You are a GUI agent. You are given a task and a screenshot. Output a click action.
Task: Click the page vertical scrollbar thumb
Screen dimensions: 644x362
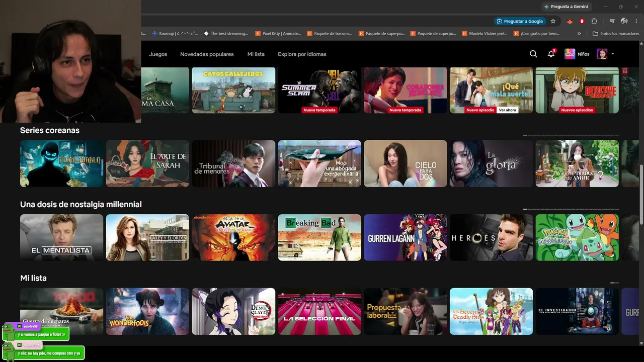pos(641,195)
